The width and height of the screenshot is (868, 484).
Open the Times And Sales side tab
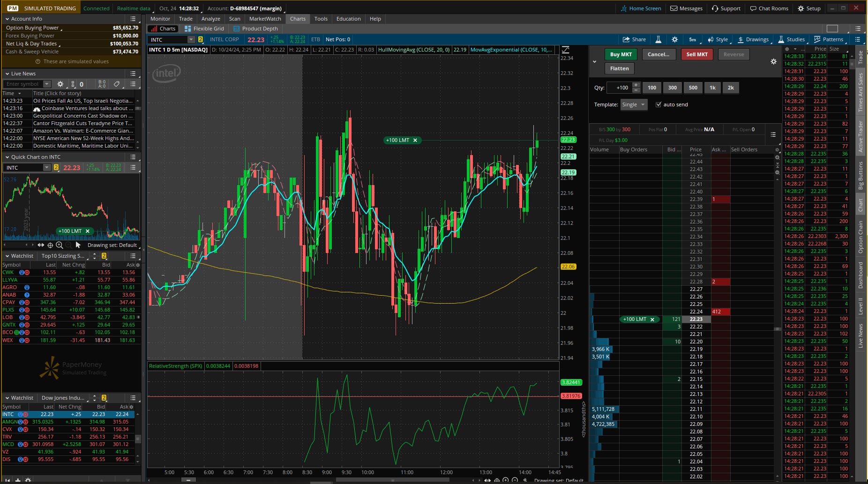[861, 92]
